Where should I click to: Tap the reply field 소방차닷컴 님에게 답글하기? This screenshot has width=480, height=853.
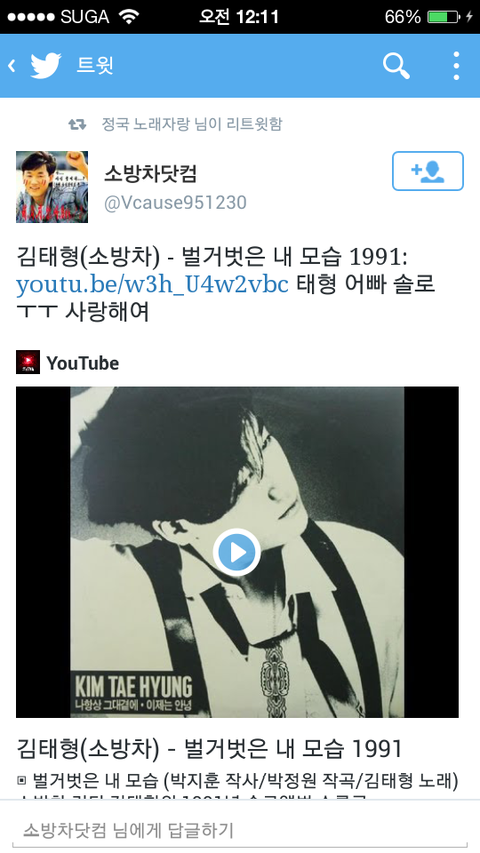tap(240, 831)
